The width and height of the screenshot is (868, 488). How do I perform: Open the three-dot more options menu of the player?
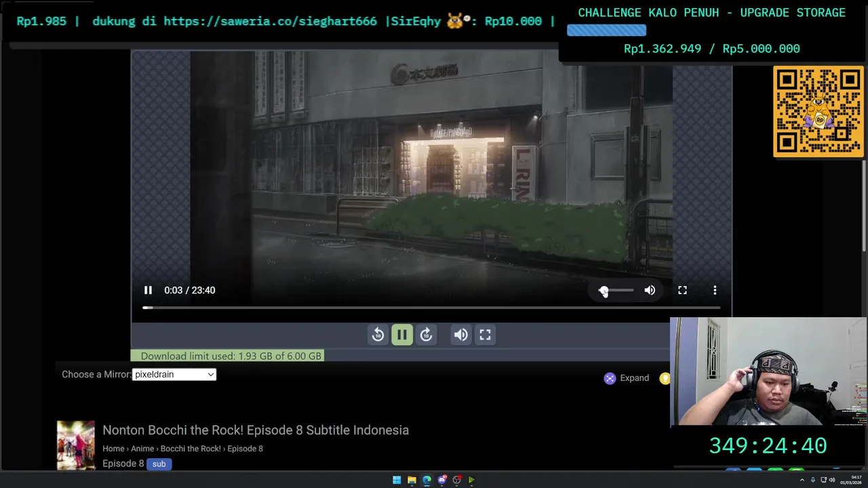pyautogui.click(x=715, y=290)
